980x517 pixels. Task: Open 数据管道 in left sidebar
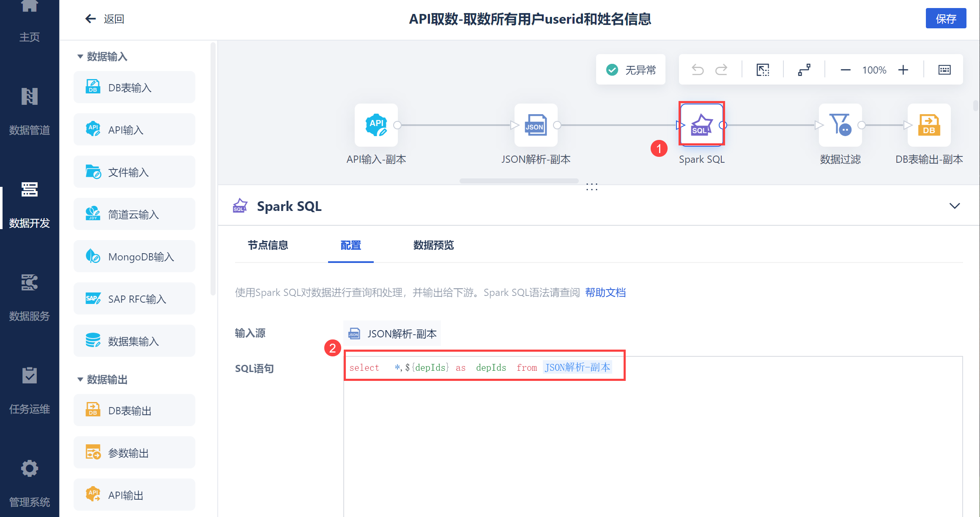tap(29, 111)
